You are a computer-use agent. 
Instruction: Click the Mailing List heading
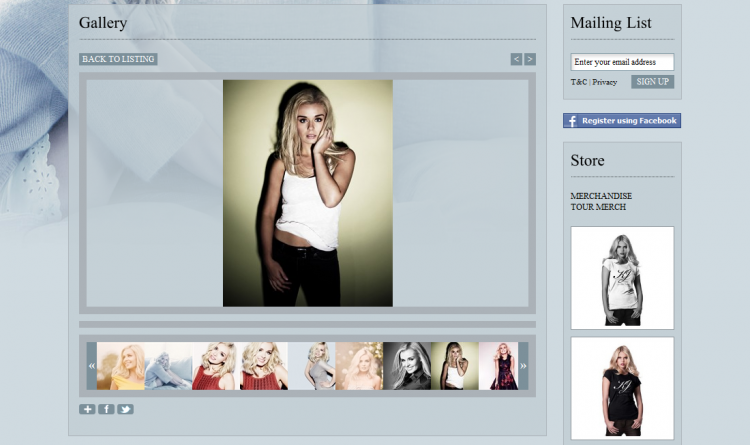coord(611,22)
